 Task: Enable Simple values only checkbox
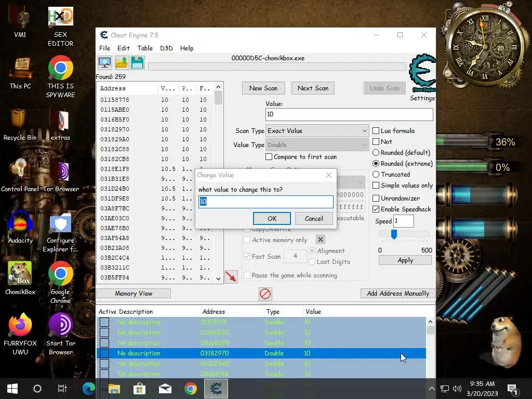click(x=376, y=185)
